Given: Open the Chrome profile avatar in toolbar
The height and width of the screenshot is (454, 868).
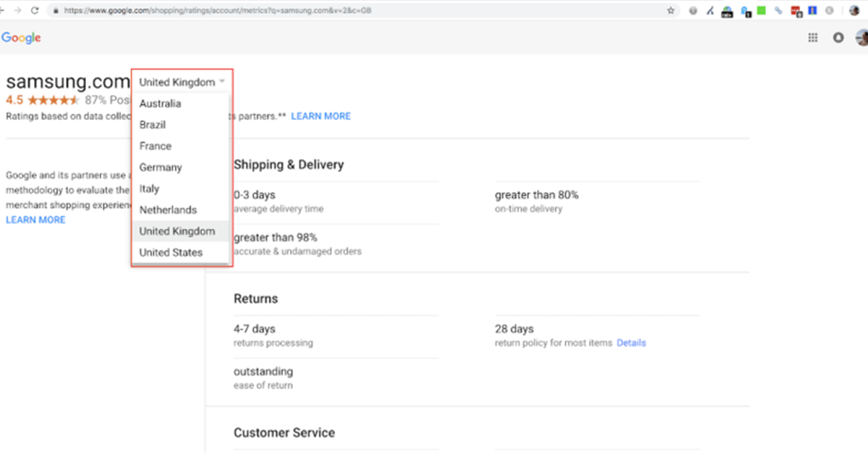Looking at the screenshot, I should pos(854,11).
